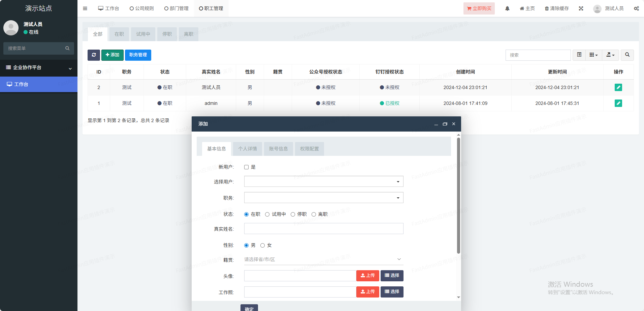Expand the 职务 dropdown
This screenshot has width=644, height=311.
pos(323,198)
